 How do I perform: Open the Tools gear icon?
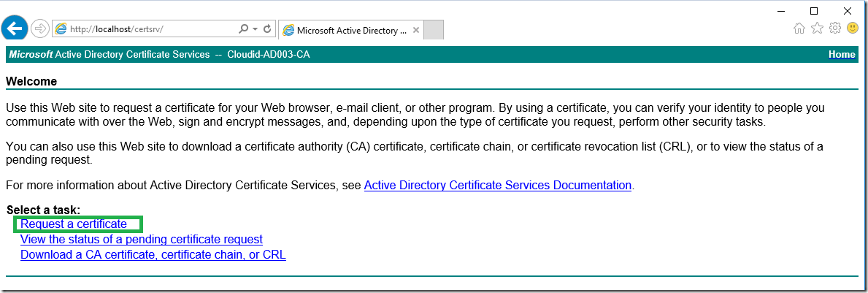coord(835,28)
